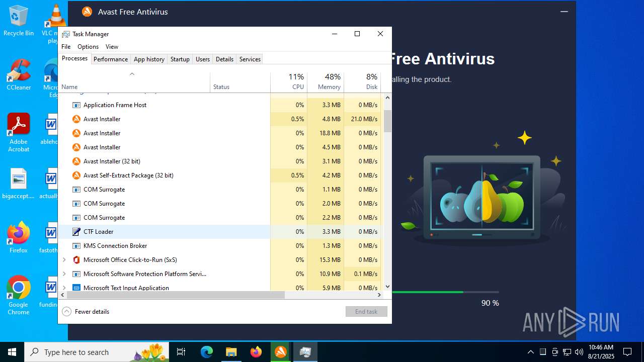The width and height of the screenshot is (644, 362).
Task: Open the Options menu
Action: (88, 47)
